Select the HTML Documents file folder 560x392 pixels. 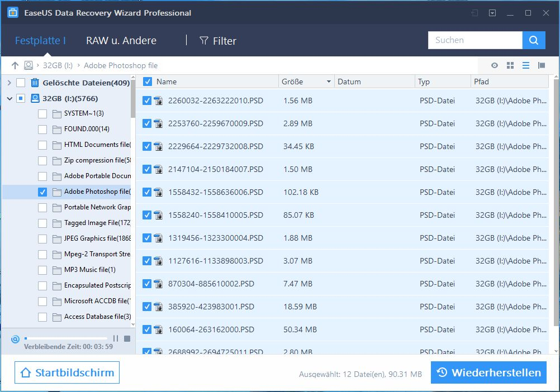point(97,145)
